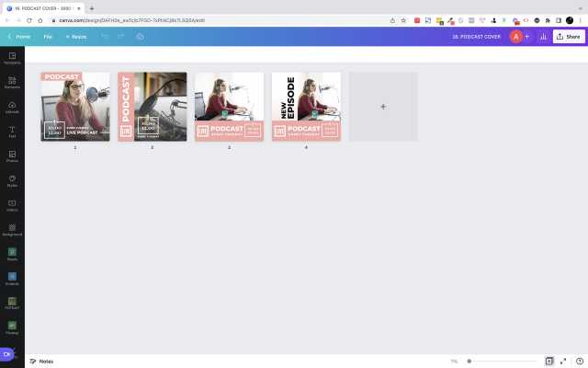
Task: Open the Elements panel
Action: click(x=12, y=84)
